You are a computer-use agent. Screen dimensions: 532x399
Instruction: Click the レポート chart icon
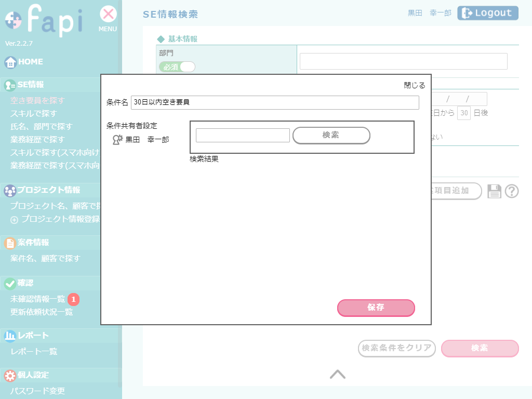10,336
